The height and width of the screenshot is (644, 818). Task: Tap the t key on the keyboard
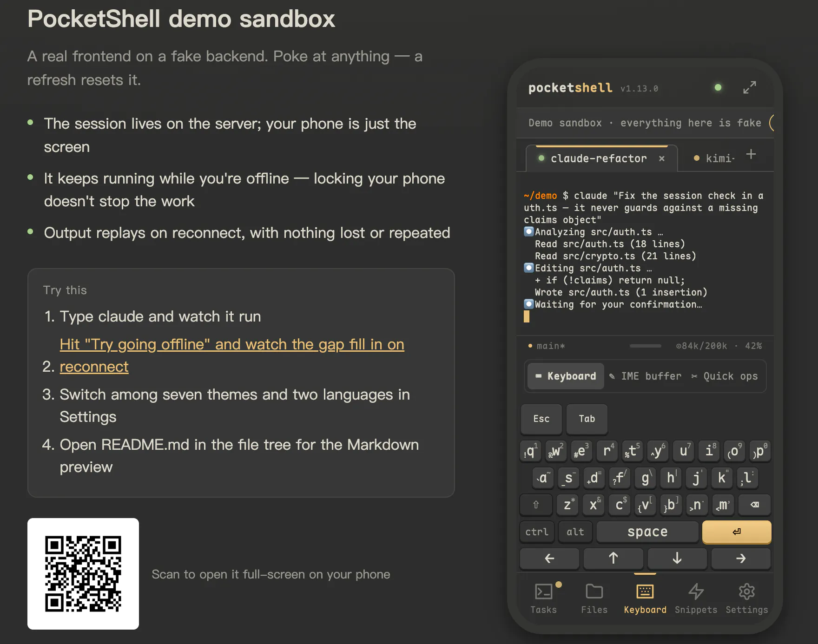click(633, 451)
